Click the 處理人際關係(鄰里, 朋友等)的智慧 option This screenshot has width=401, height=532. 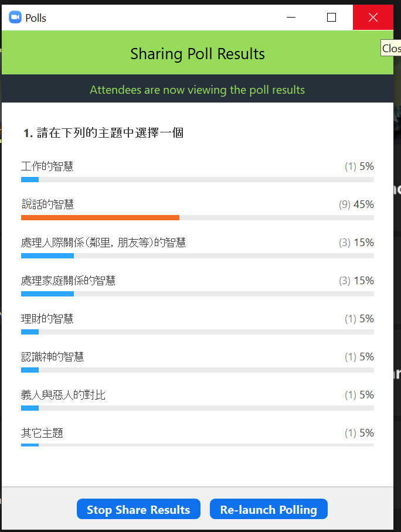[x=103, y=243]
